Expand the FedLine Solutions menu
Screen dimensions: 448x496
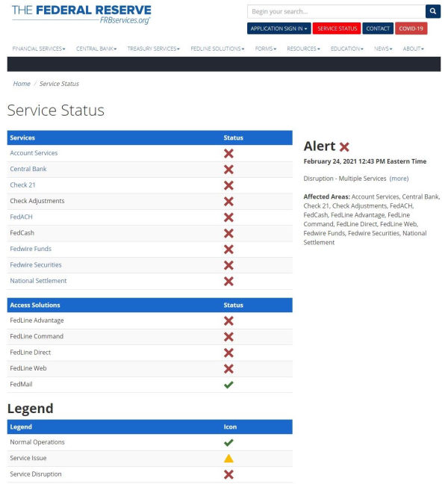(217, 49)
